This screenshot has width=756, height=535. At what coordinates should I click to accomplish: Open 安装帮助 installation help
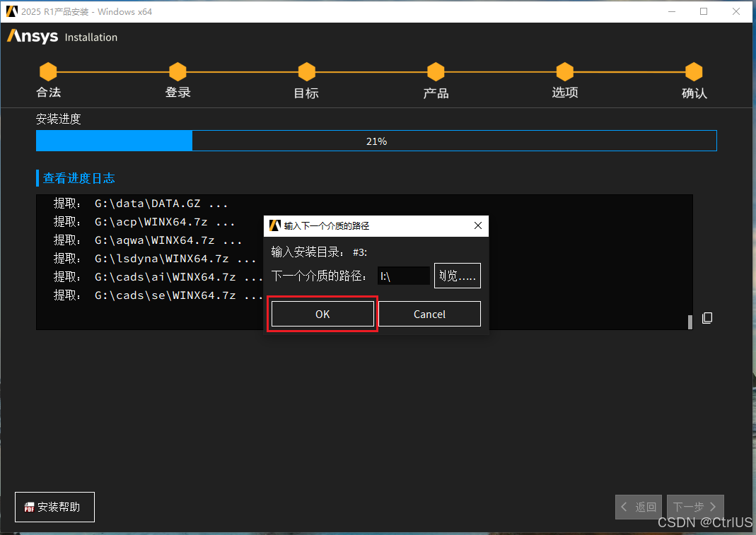click(x=55, y=507)
